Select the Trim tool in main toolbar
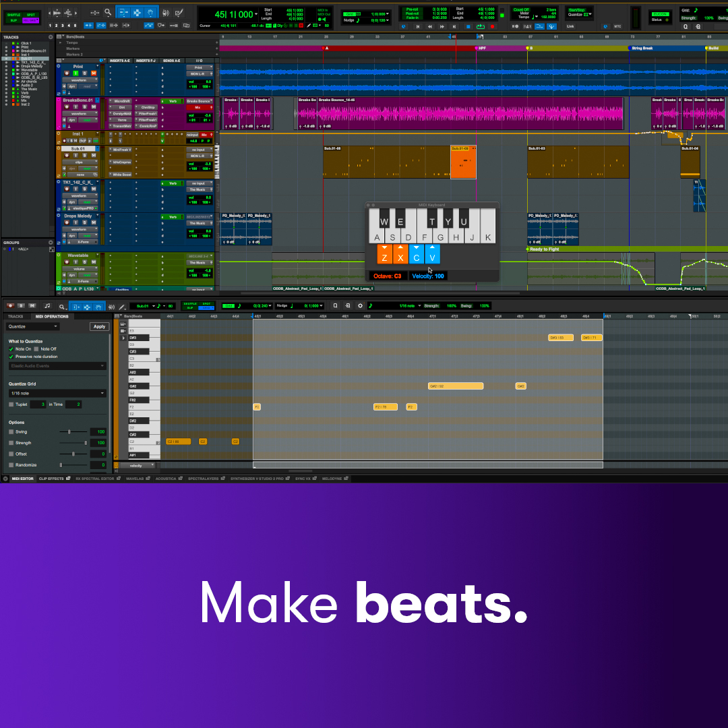 coord(123,13)
